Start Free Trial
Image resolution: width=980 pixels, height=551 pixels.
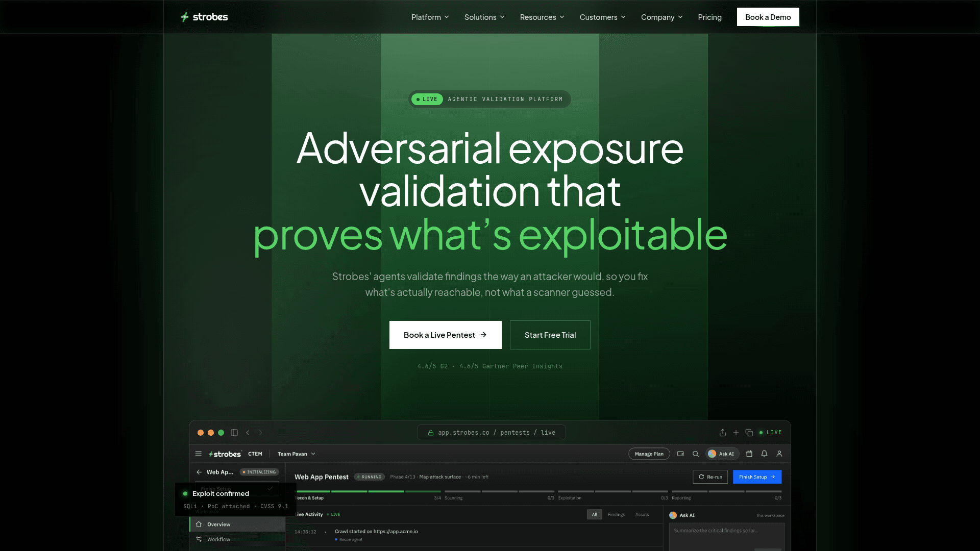(x=550, y=335)
